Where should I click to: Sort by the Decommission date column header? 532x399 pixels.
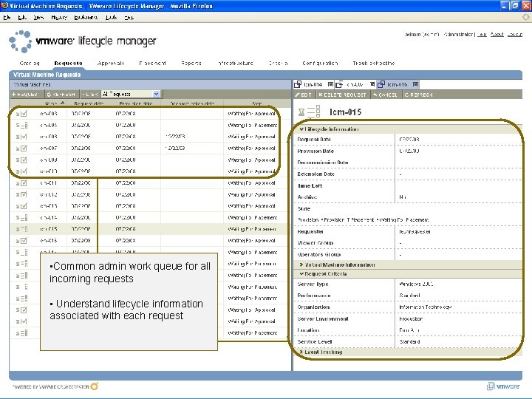click(192, 103)
